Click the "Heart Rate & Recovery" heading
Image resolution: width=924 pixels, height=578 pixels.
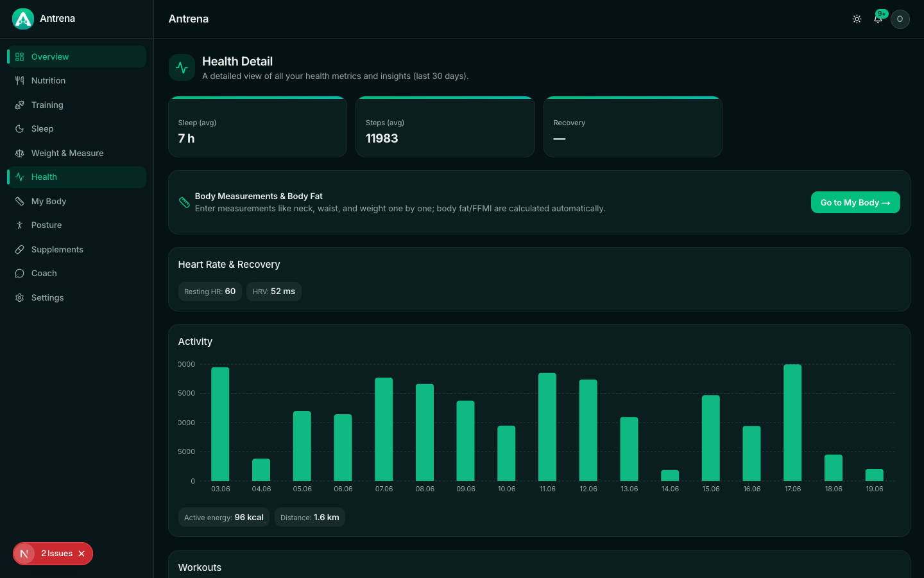tap(229, 265)
